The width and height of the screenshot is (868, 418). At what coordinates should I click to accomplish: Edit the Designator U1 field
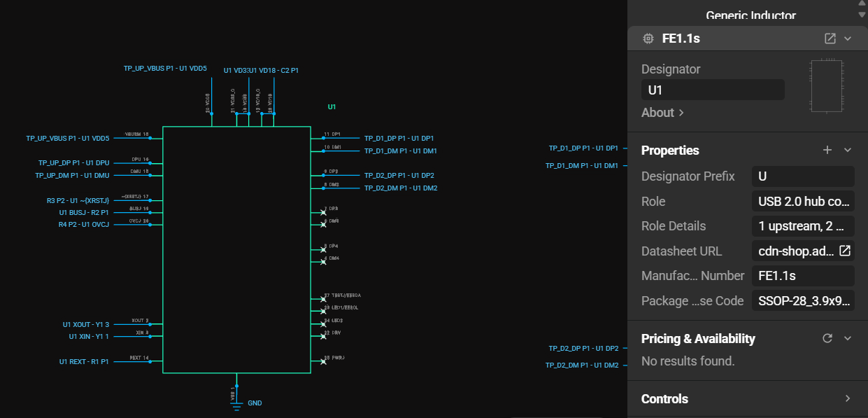coord(713,90)
